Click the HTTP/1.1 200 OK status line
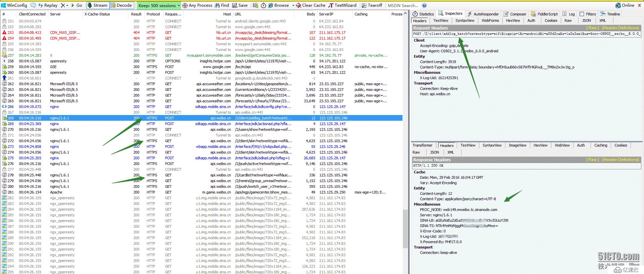 (527, 166)
